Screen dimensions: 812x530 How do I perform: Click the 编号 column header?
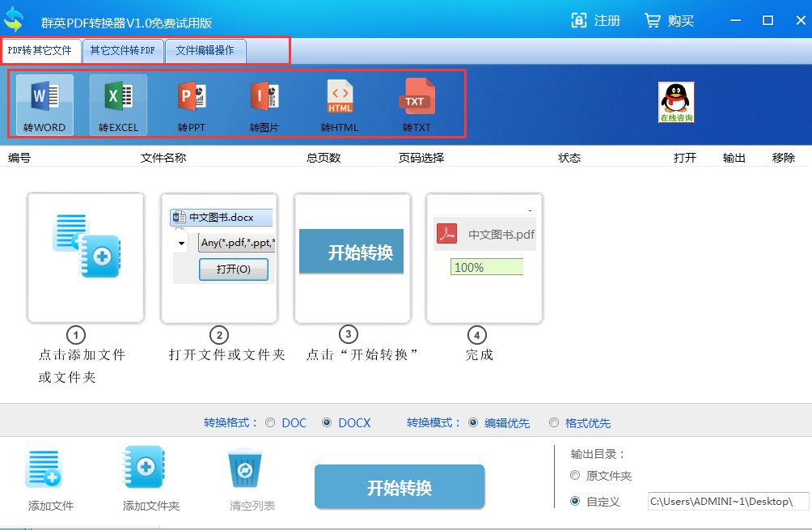(19, 158)
